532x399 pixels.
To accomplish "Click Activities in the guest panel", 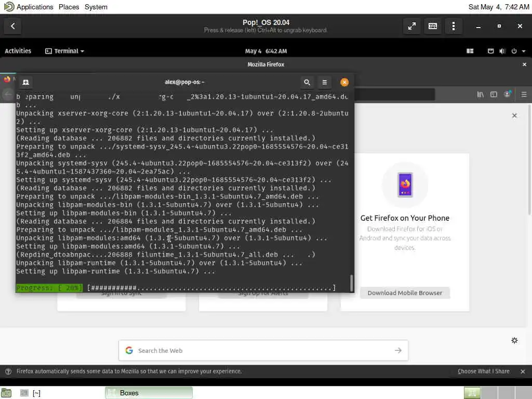I will (18, 51).
